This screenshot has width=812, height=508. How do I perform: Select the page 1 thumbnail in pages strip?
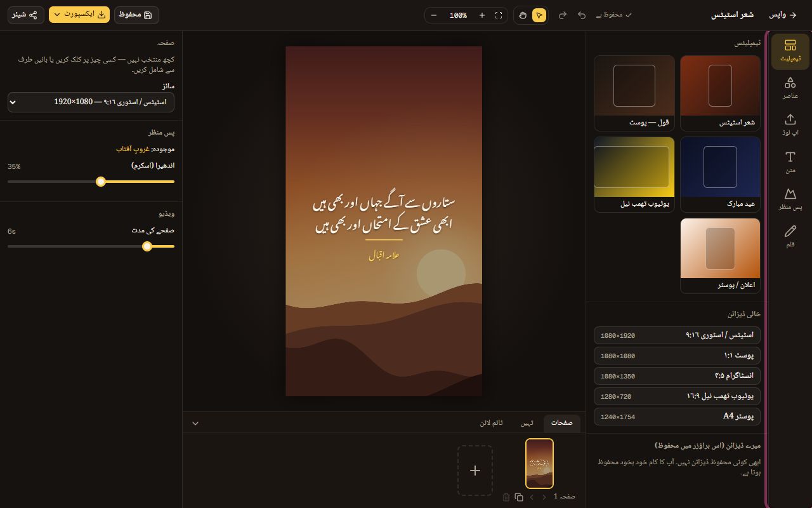point(539,464)
